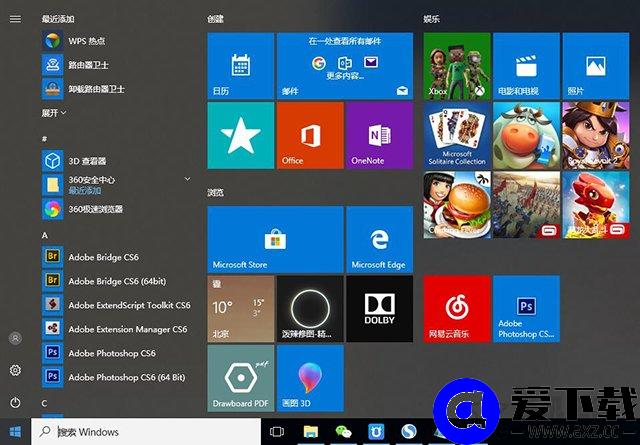Open the Xbox tile
The width and height of the screenshot is (640, 445).
point(457,66)
